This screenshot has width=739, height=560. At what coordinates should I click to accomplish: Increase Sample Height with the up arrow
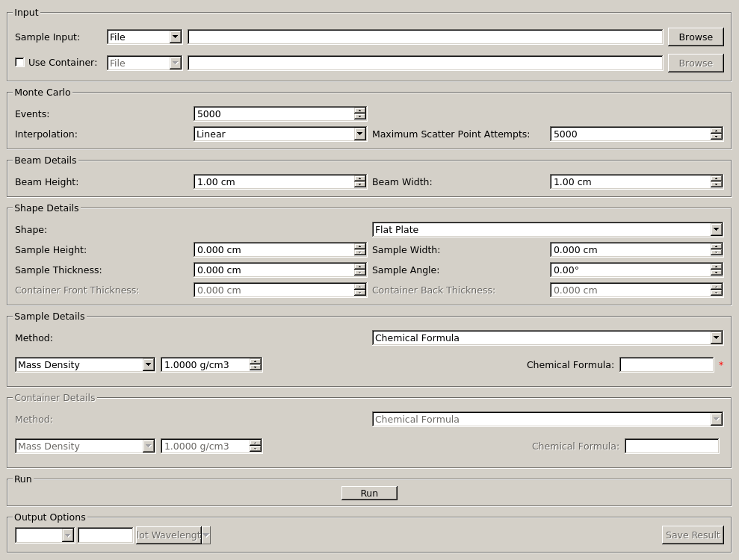(360, 246)
